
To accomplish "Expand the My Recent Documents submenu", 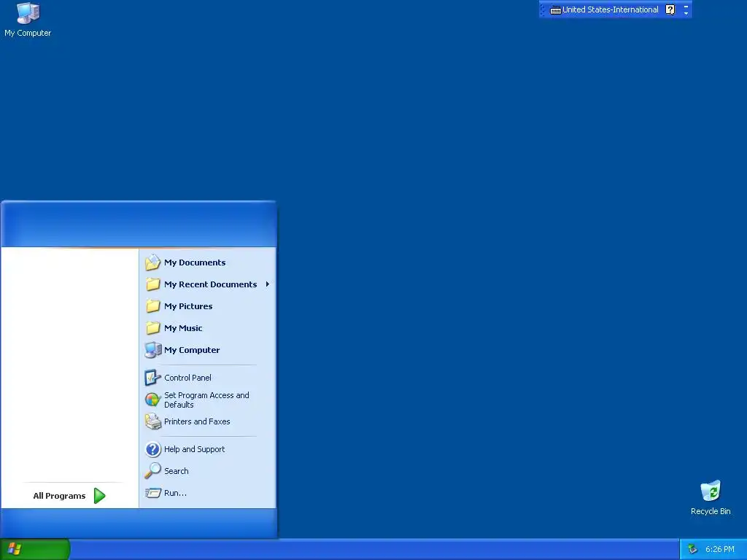I will (208, 284).
